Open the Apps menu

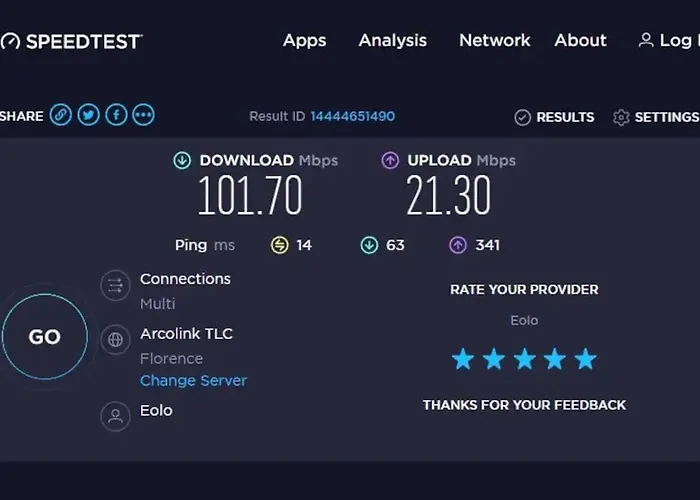tap(304, 41)
